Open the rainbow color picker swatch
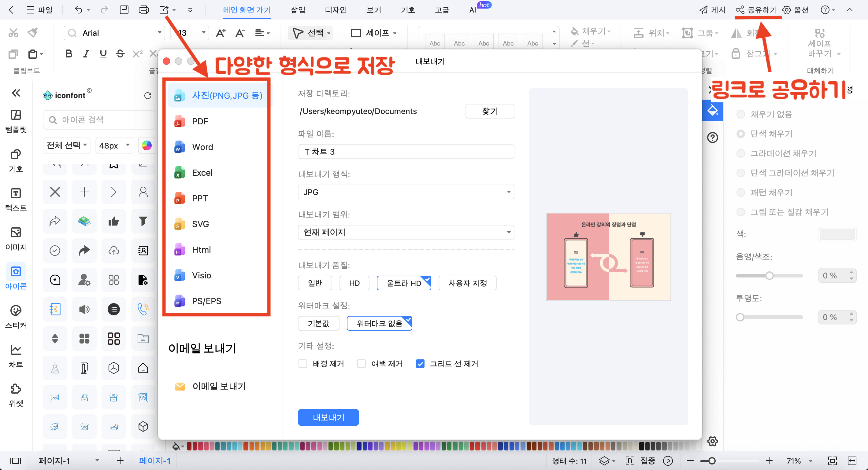Image resolution: width=868 pixels, height=470 pixels. coord(147,145)
